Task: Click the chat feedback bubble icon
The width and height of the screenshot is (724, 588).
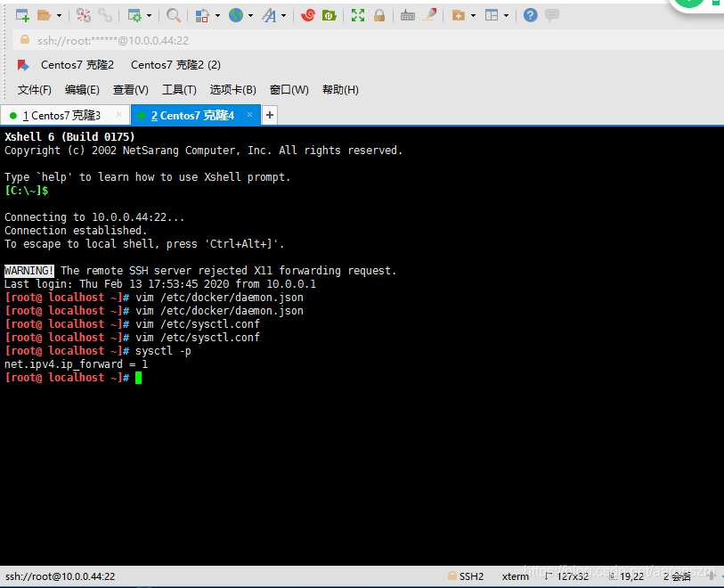Action: tap(552, 15)
